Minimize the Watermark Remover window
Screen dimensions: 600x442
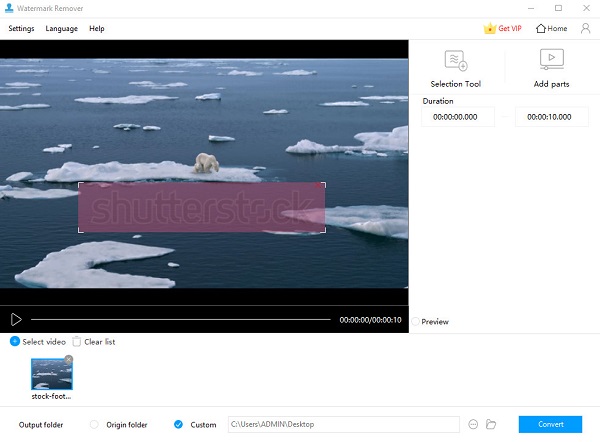click(531, 8)
